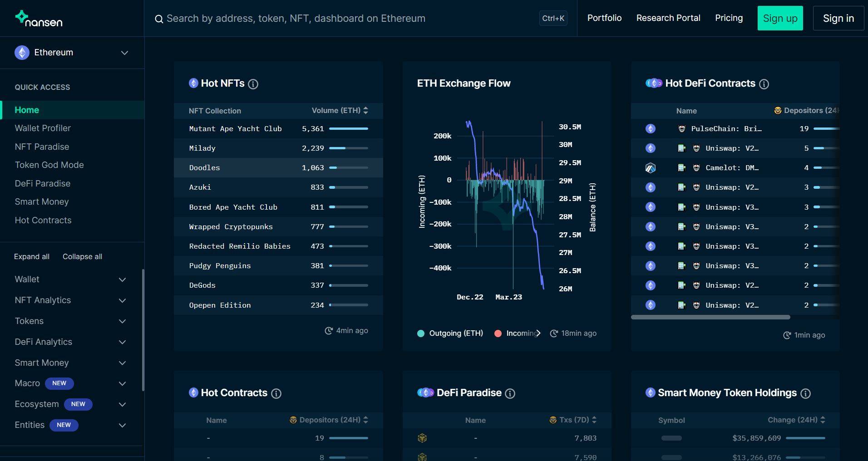Viewport: 868px width, 461px height.
Task: Expand the Macro sidebar section
Action: coord(70,383)
